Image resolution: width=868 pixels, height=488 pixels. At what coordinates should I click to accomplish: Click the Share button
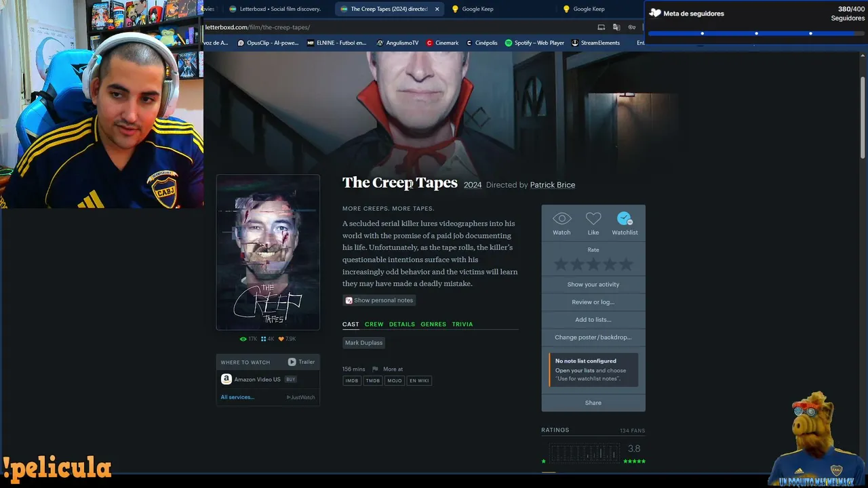(593, 403)
